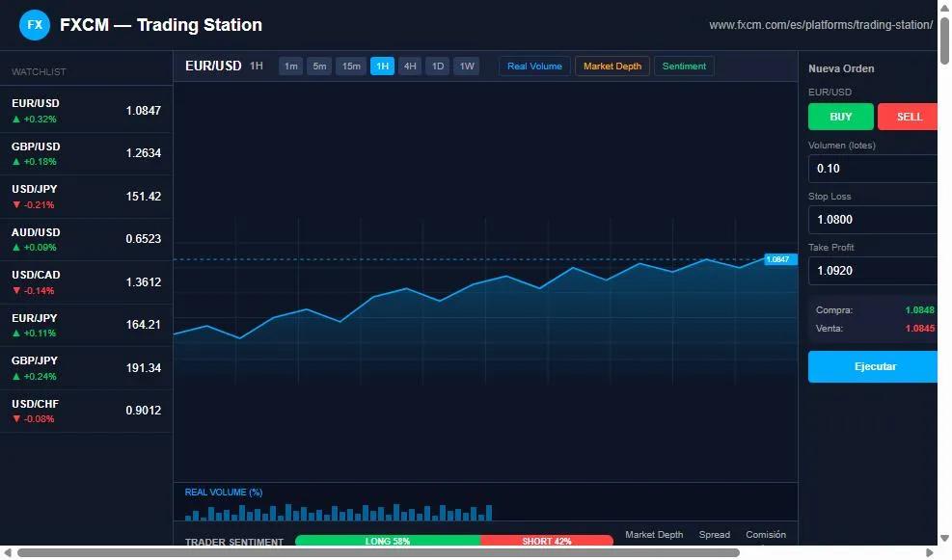Focus the Take Profit input field
The height and width of the screenshot is (560, 952).
[x=874, y=270]
